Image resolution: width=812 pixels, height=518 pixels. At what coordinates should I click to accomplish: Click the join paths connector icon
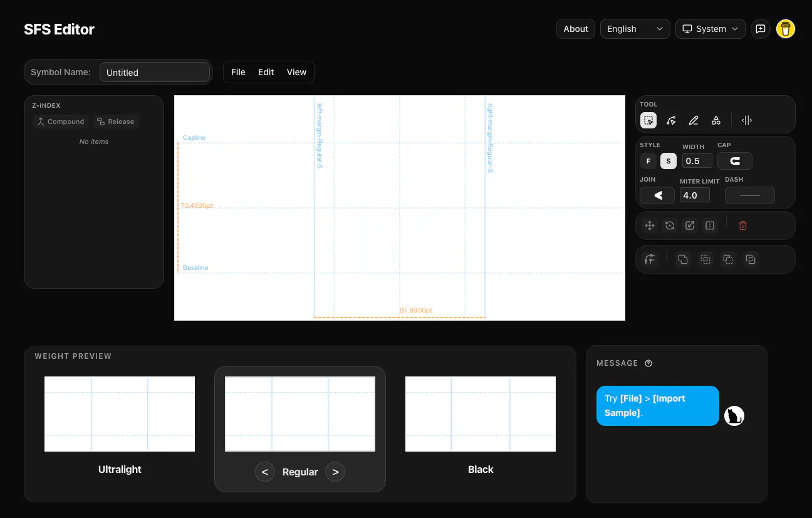[x=650, y=259]
